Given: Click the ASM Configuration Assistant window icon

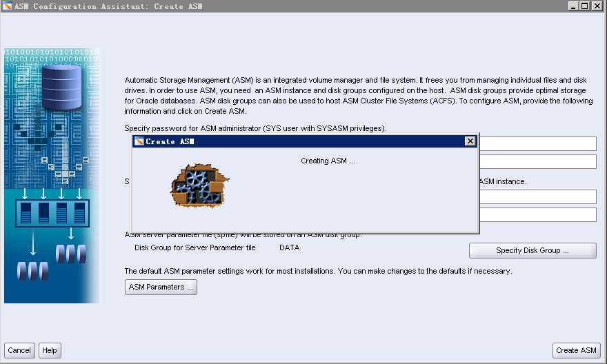Looking at the screenshot, I should click(7, 6).
